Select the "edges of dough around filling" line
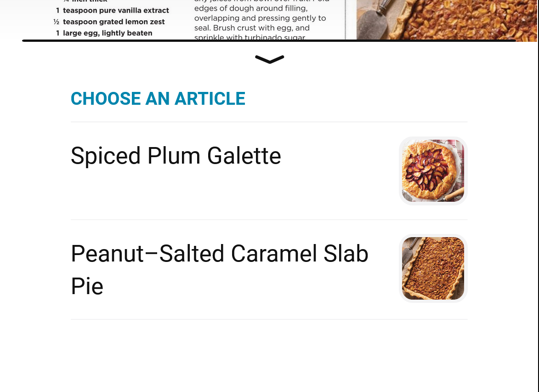This screenshot has width=539, height=392. point(251,9)
